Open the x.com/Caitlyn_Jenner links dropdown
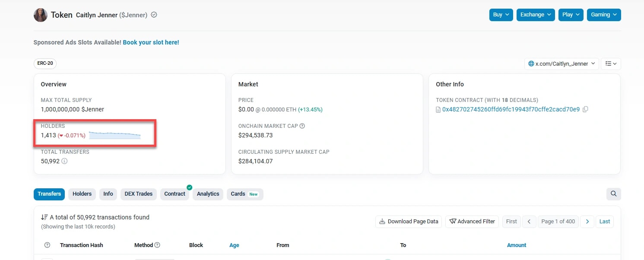644x260 pixels. pyautogui.click(x=562, y=64)
